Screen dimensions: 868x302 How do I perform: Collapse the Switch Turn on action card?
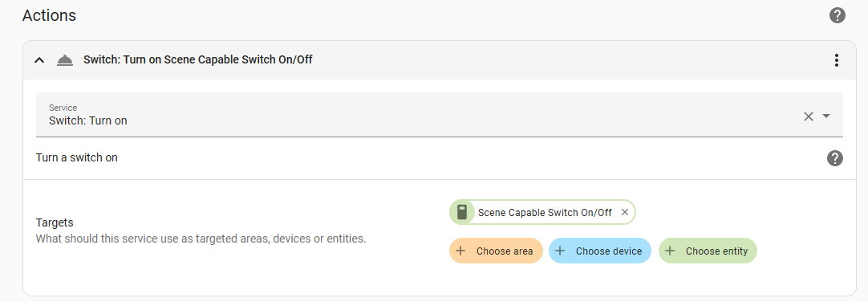coord(39,60)
